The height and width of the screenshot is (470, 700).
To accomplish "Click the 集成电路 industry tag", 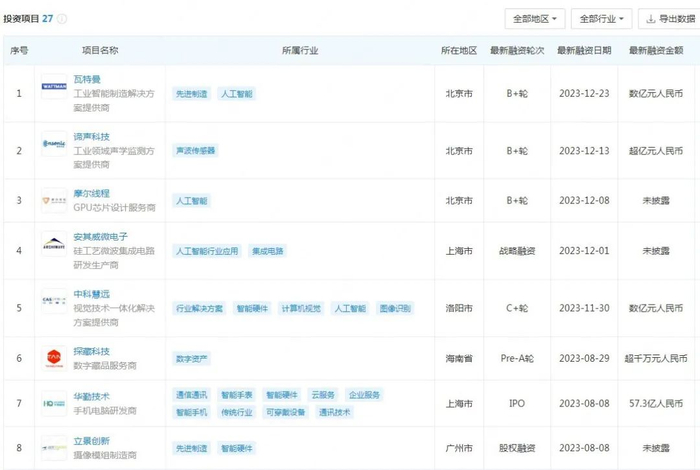I will [x=267, y=251].
